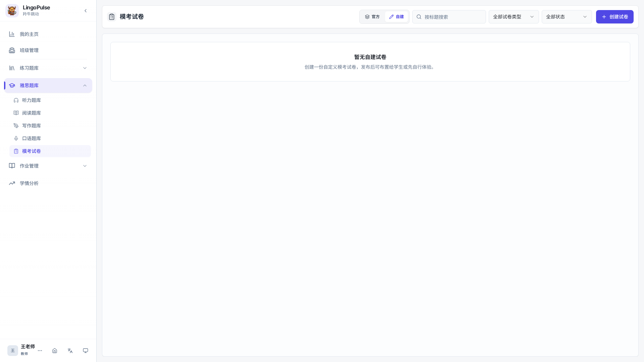Image resolution: width=644 pixels, height=362 pixels.
Task: Click the 作业管理 book icon
Action: click(12, 166)
